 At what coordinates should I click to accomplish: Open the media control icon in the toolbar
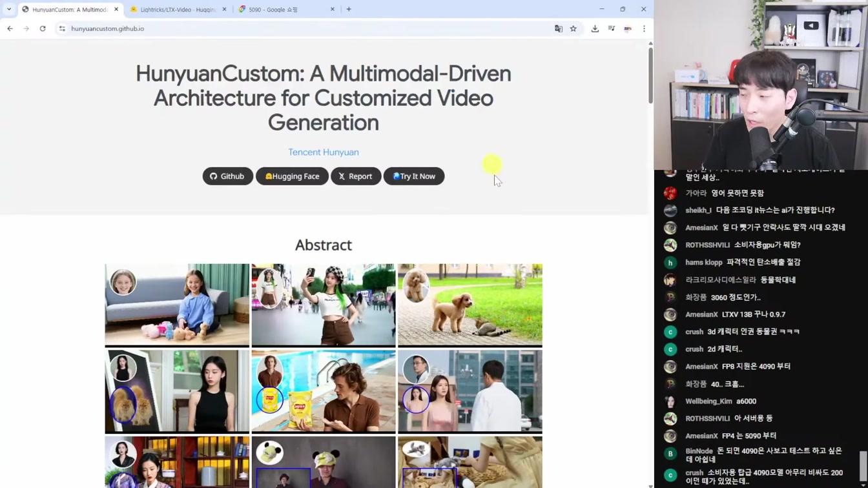[612, 28]
